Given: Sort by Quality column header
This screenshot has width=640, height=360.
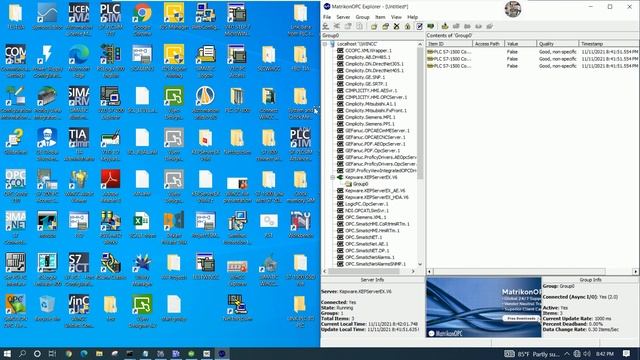Looking at the screenshot, I should coord(558,44).
